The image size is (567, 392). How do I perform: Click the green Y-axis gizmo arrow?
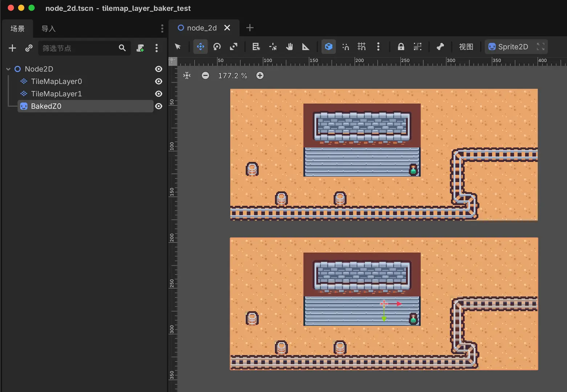point(384,319)
